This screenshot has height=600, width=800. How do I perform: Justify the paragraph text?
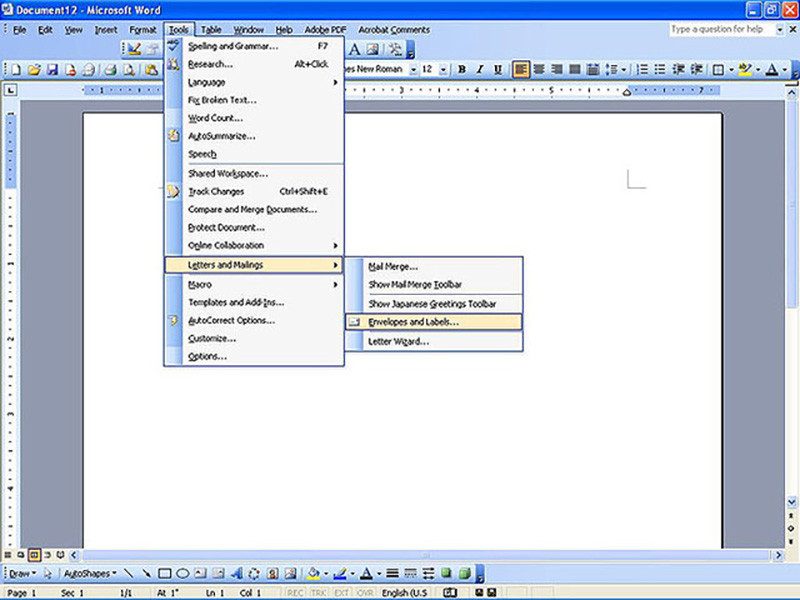(575, 69)
